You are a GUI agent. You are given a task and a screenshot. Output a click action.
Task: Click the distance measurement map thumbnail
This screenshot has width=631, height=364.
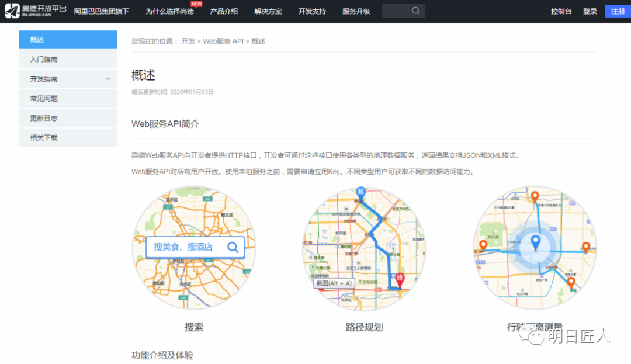tap(535, 248)
